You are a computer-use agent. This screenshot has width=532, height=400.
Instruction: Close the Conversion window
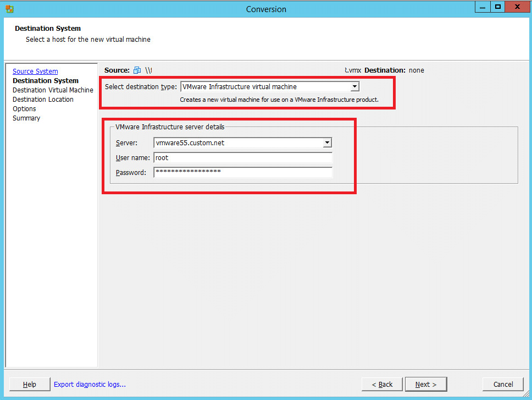[517, 7]
